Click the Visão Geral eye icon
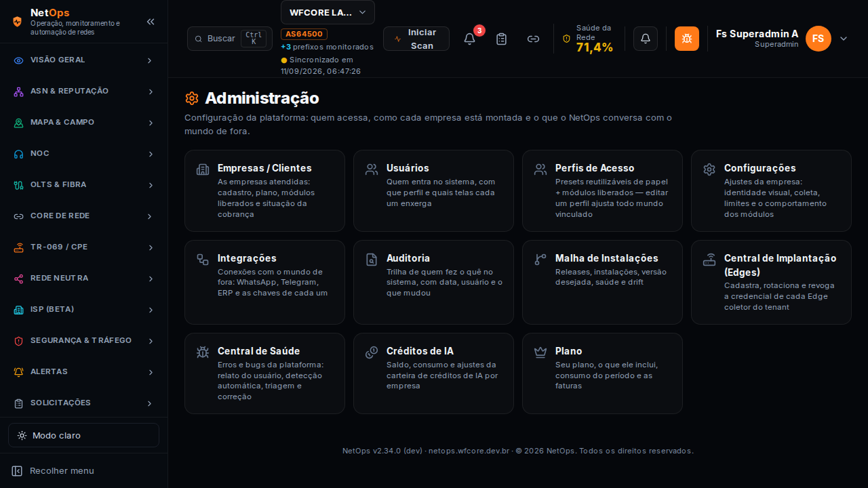Screen dimensions: 868x488 pyautogui.click(x=18, y=60)
